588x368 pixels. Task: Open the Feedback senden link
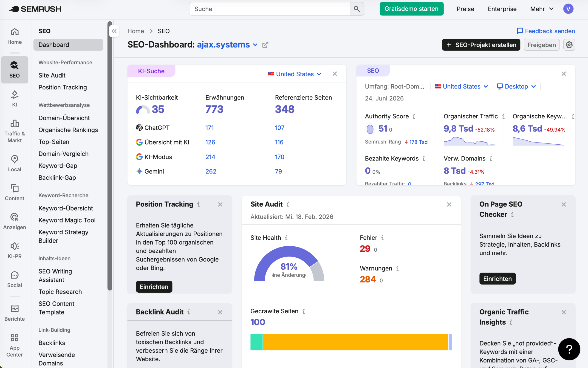546,31
